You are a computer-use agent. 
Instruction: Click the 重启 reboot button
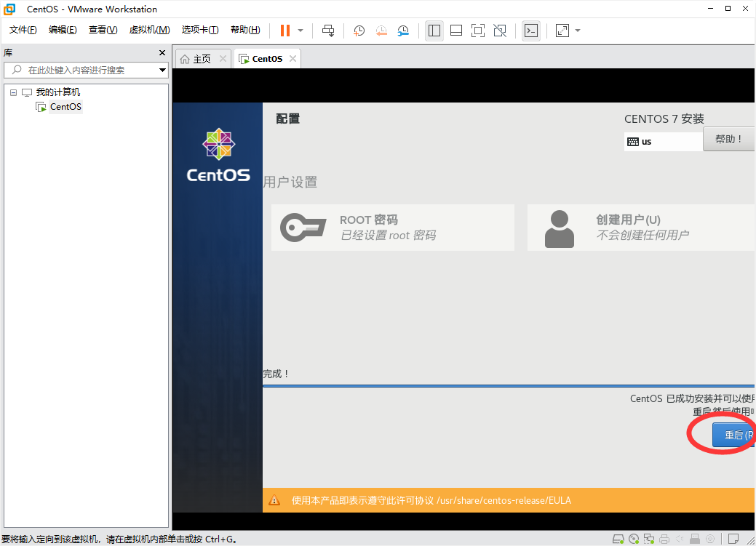733,435
